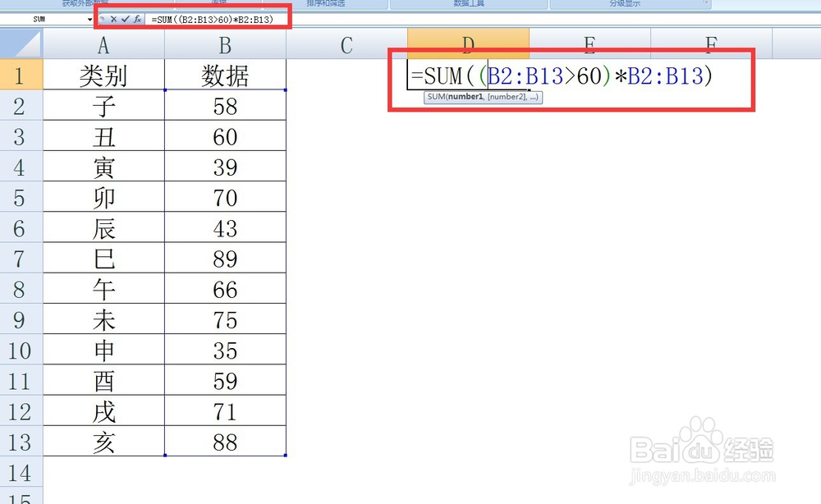Click the Select All corner of the sheet
Screen dimensions: 821x504
[21, 44]
